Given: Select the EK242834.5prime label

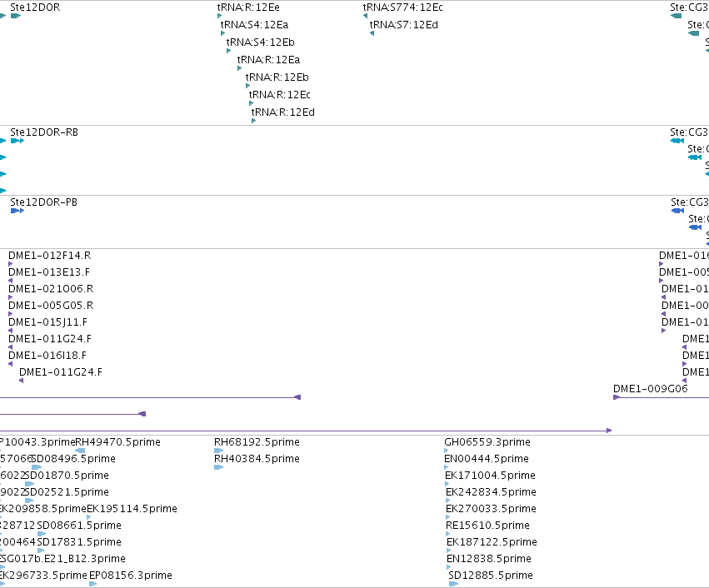Looking at the screenshot, I should coord(491,492).
